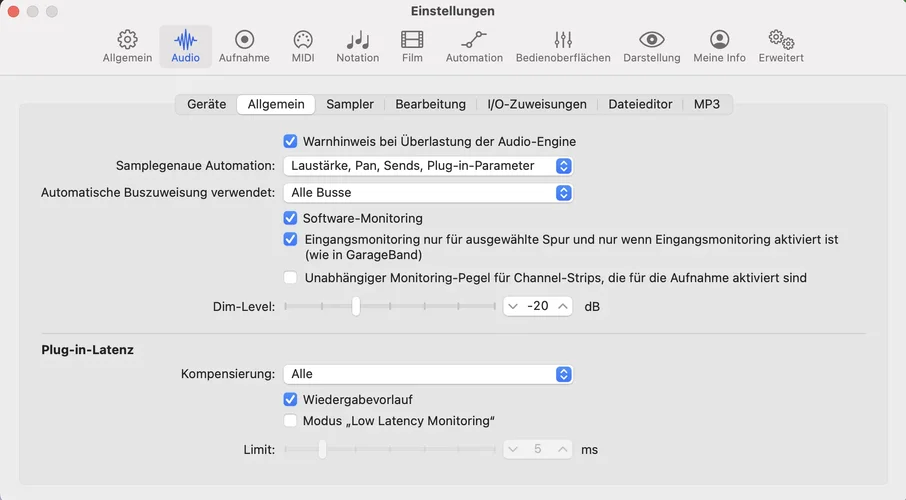The height and width of the screenshot is (500, 906).
Task: Select the Film settings icon
Action: coord(412,40)
